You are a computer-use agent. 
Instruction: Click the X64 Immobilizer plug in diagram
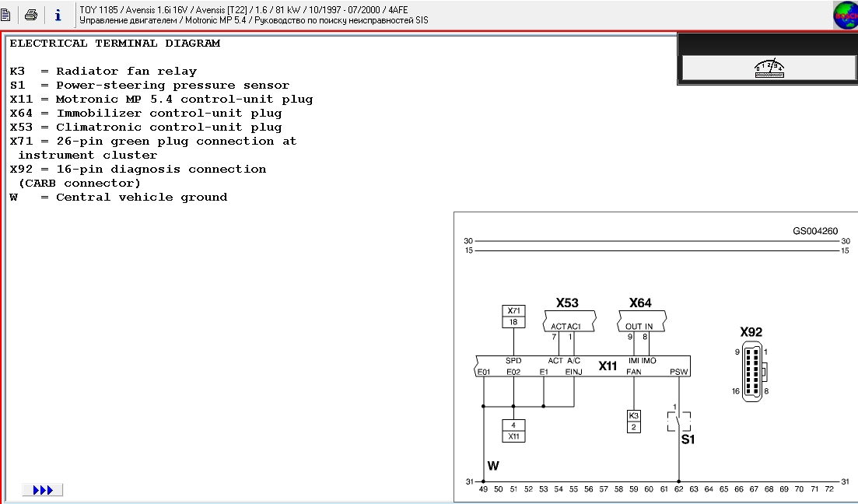pyautogui.click(x=640, y=320)
